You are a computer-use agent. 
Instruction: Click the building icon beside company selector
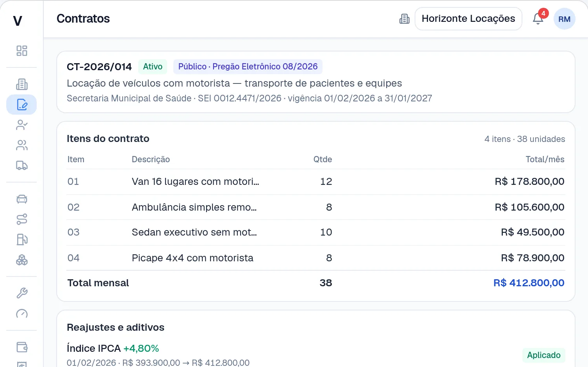(404, 19)
